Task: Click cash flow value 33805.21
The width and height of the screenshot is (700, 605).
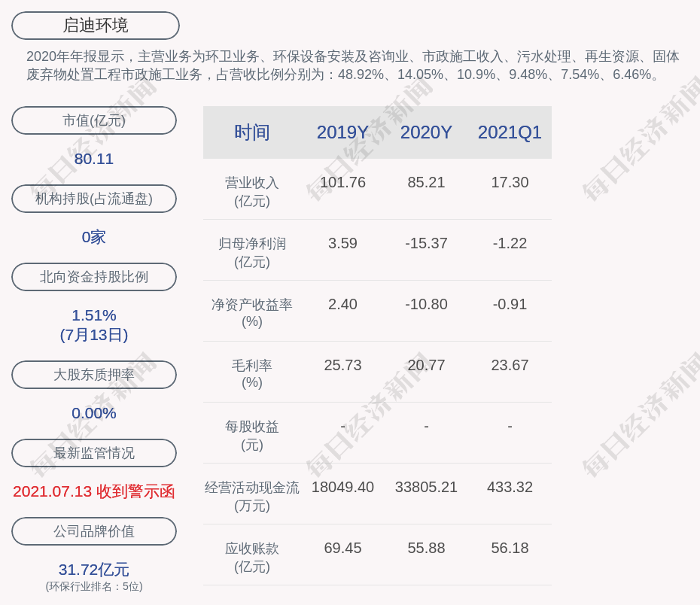Action: point(426,487)
